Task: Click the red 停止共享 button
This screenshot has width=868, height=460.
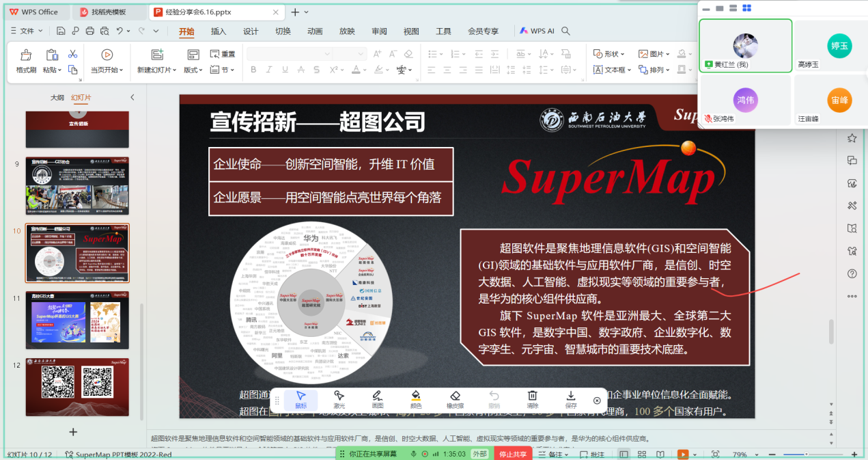Action: [513, 454]
